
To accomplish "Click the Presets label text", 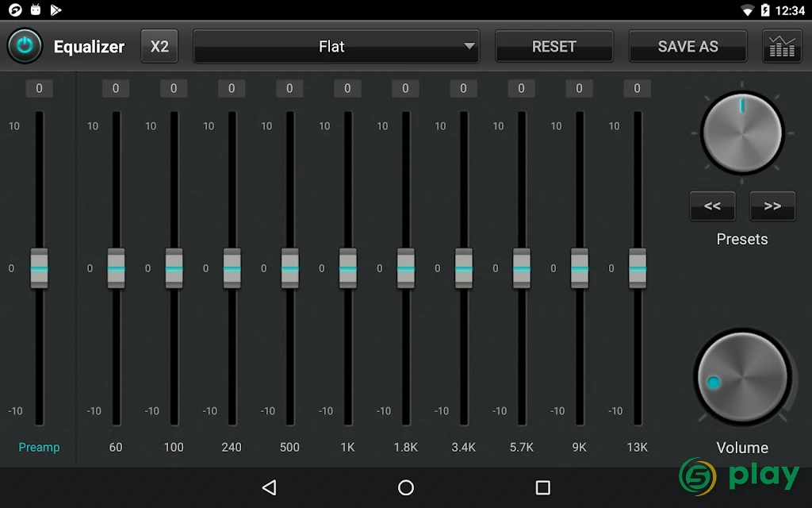I will (x=742, y=239).
